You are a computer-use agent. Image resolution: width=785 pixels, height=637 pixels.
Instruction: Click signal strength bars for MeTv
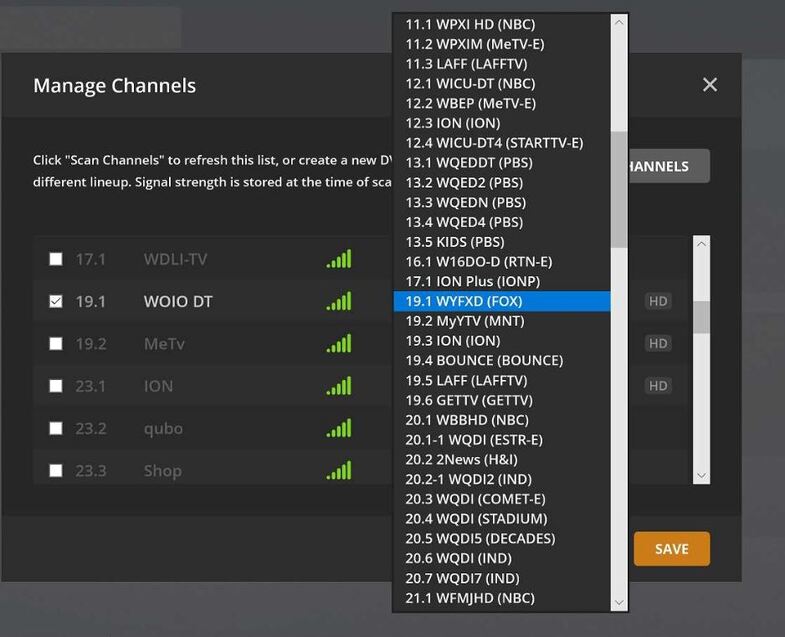coord(339,343)
